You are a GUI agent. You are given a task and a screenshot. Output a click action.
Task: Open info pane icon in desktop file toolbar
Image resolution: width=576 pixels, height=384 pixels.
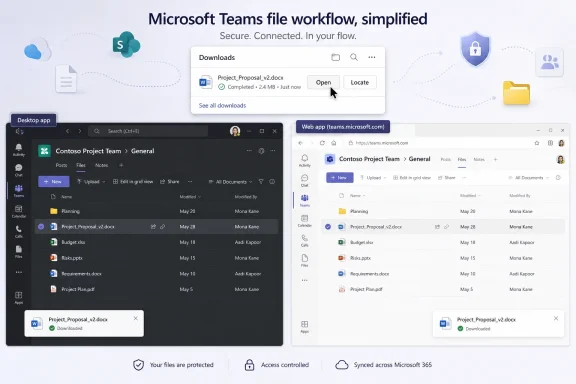click(272, 182)
